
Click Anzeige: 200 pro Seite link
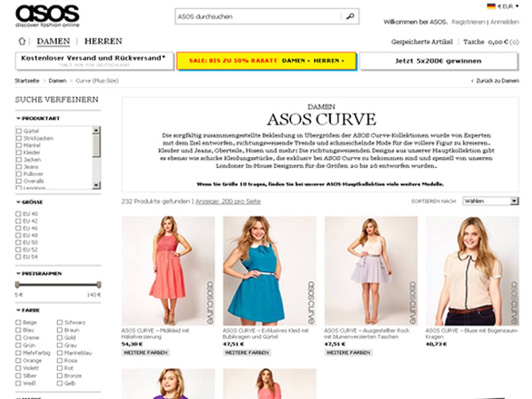pos(228,201)
